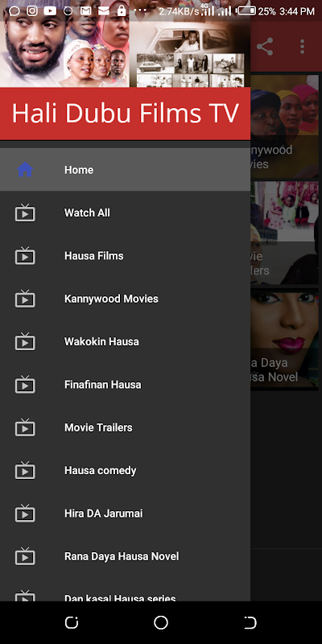Open the Wakokin Hausa category
This screenshot has height=644, width=322.
tap(126, 341)
